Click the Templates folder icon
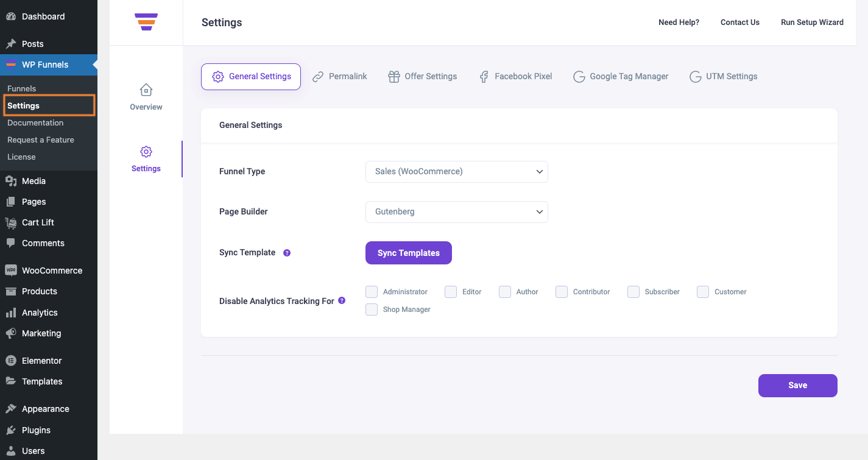This screenshot has height=460, width=868. 11,381
